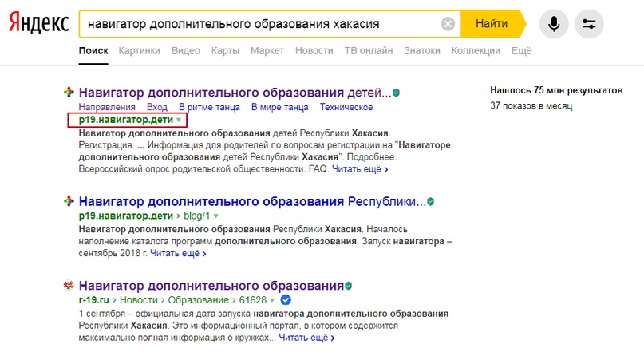Open result 'Навигатор дополнительного образования Республики...'
This screenshot has height=356, width=644.
(252, 202)
